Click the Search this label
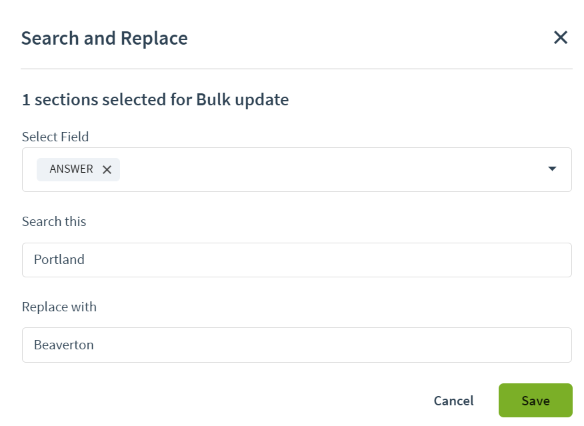This screenshot has width=584, height=426. tap(54, 222)
